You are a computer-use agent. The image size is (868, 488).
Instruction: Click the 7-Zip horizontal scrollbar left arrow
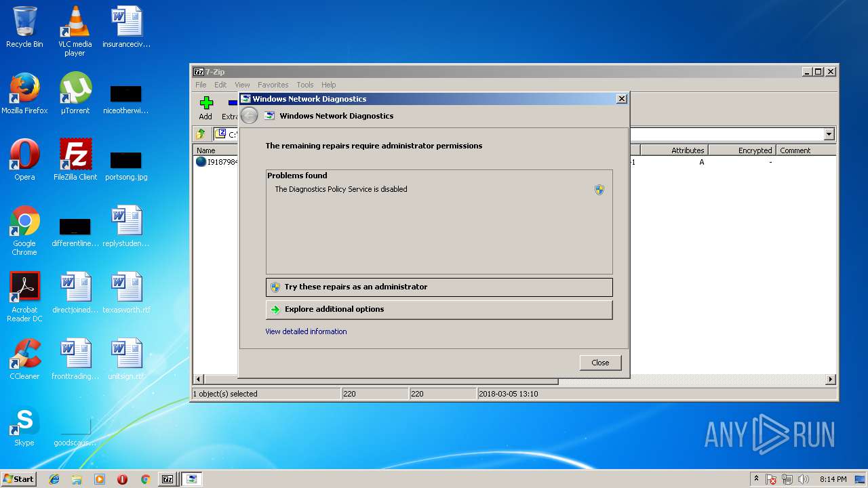tap(199, 380)
